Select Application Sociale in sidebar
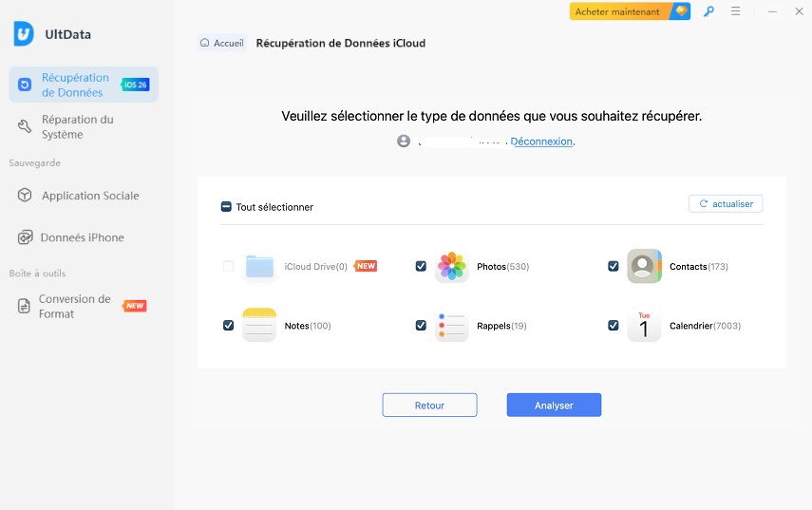Screen dimensions: 812x510 pos(89,196)
